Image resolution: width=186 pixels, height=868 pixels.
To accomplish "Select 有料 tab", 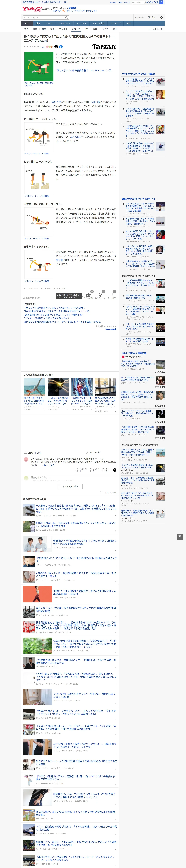I will 128,23.
